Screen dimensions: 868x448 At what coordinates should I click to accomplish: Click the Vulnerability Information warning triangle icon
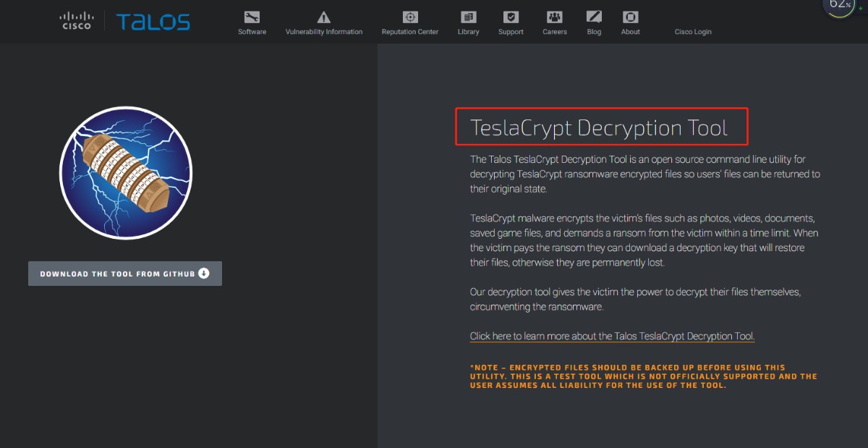point(323,17)
